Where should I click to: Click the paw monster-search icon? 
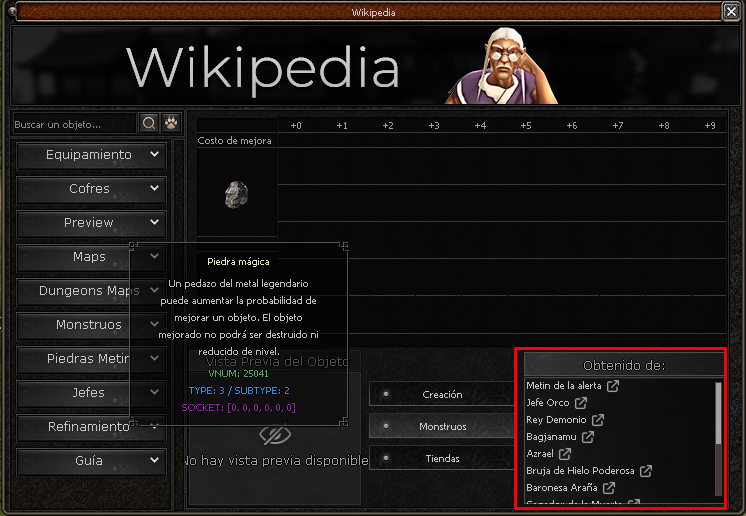pyautogui.click(x=171, y=124)
